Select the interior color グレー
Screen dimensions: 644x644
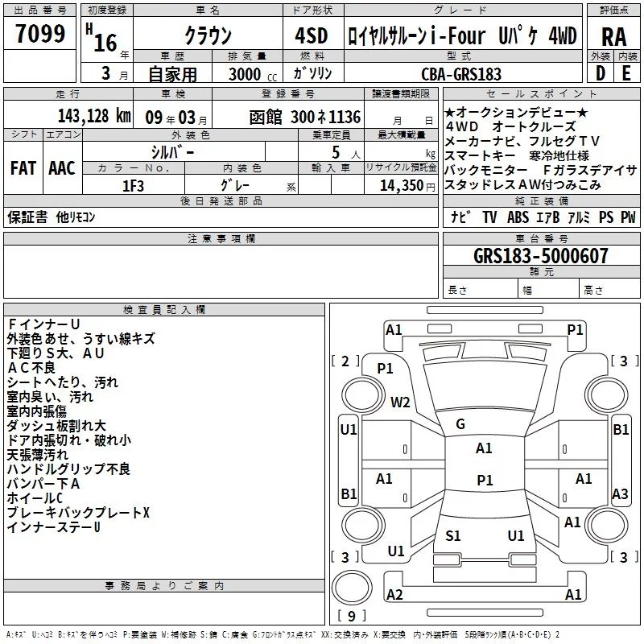[x=235, y=185]
